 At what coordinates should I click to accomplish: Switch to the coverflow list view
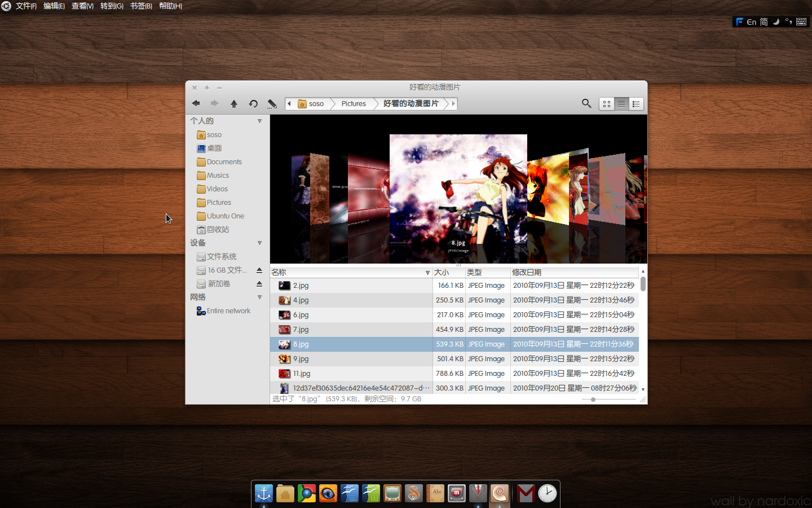point(621,104)
